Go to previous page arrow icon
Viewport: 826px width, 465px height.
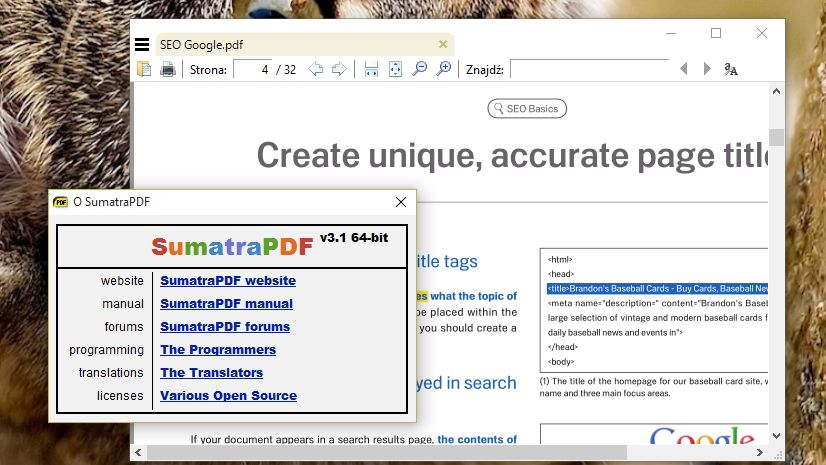[x=316, y=69]
